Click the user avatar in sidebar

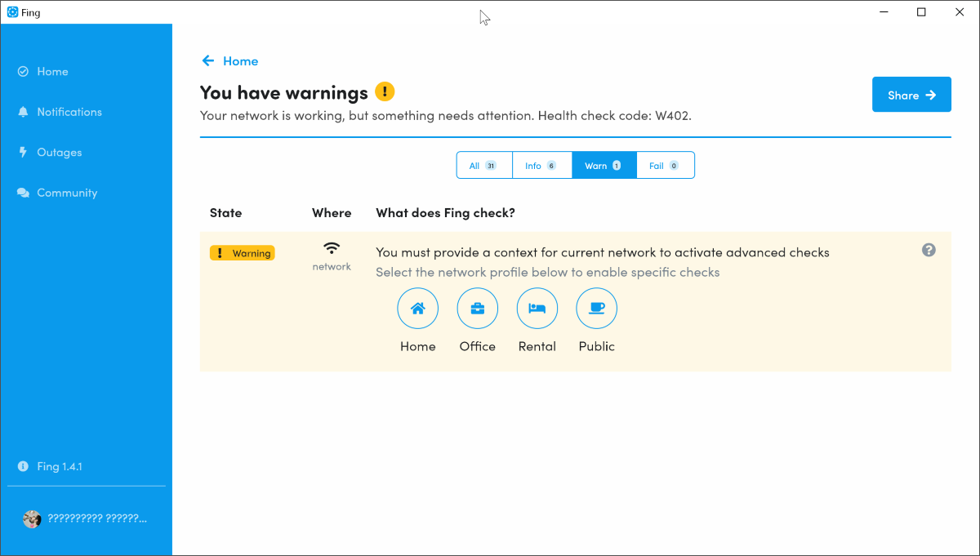(x=32, y=519)
